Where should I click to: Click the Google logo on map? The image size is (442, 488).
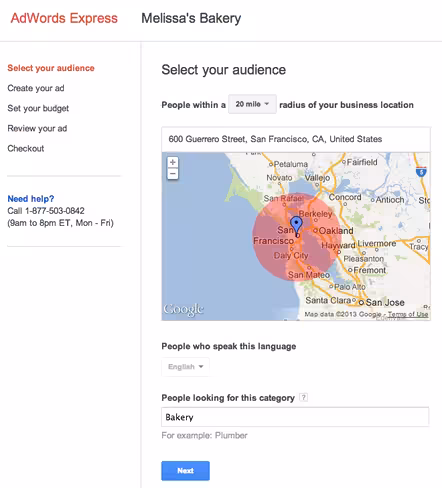pos(184,309)
